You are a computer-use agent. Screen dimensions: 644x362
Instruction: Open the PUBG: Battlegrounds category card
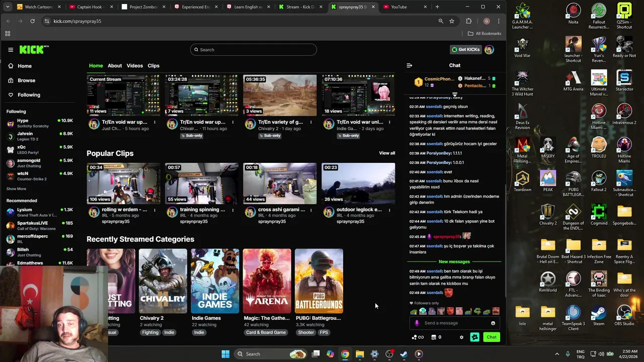(x=319, y=281)
